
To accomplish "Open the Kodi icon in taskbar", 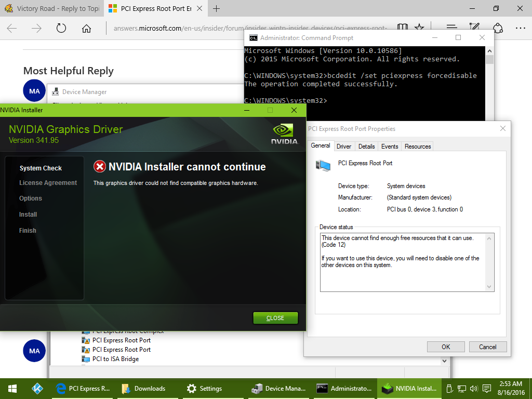I will tap(37, 388).
